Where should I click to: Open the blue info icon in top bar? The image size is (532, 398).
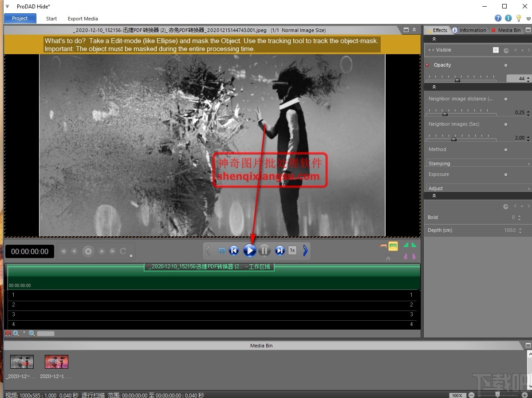[508, 18]
